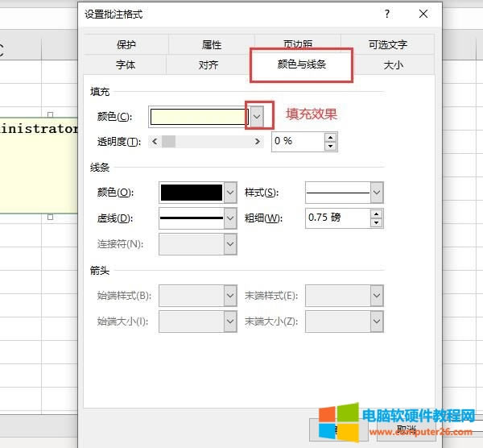Open the fill 颜色 dropdown arrow
483x448 pixels.
coord(257,117)
